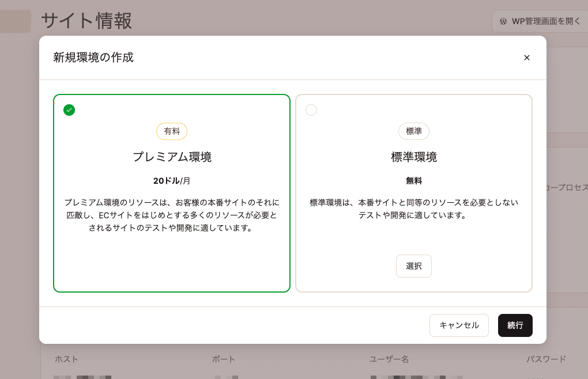Select the 標準環境 radio circle
This screenshot has width=588, height=379.
(x=311, y=109)
